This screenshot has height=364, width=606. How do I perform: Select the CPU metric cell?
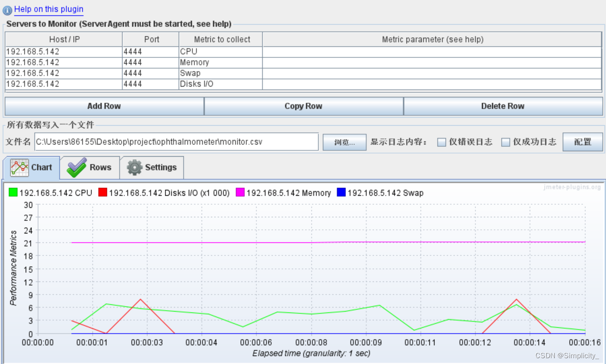(221, 52)
